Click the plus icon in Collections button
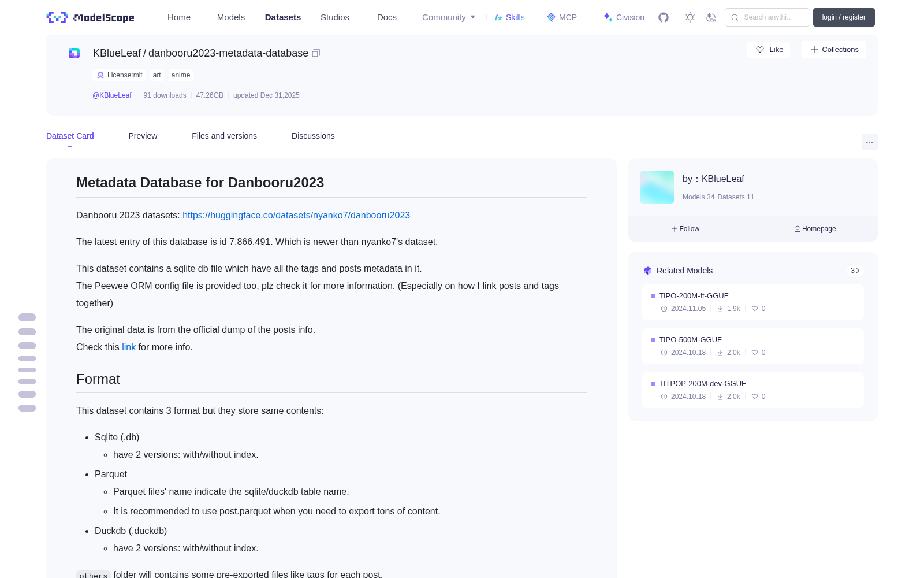The width and height of the screenshot is (924, 578). 815,50
